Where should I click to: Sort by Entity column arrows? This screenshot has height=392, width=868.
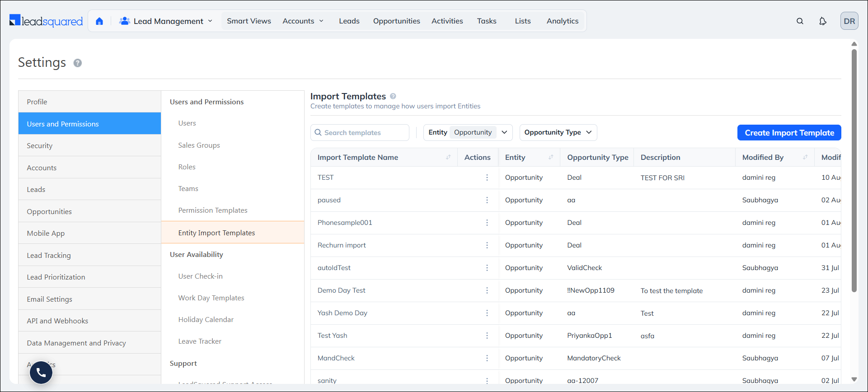click(x=551, y=157)
